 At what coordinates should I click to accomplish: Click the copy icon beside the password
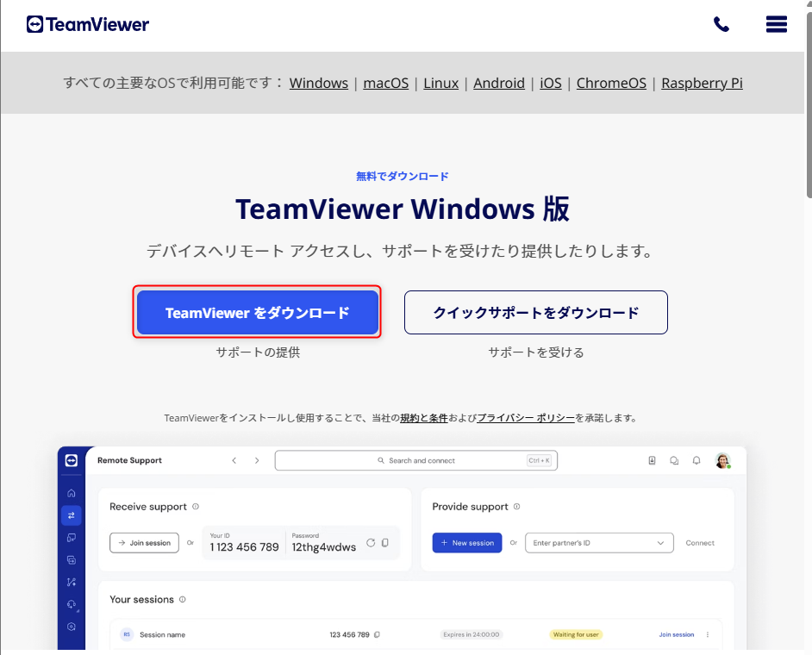(x=385, y=543)
